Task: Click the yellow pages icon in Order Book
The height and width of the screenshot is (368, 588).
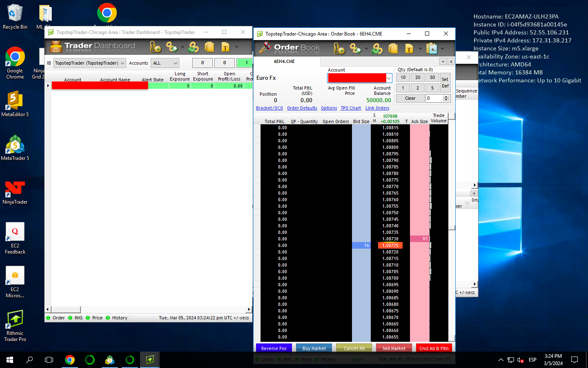Action: coord(393,49)
